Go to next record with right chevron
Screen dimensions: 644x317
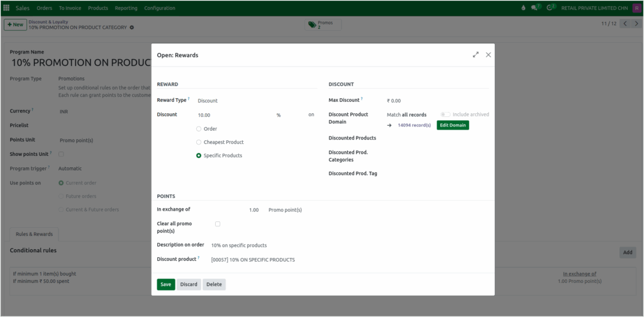(x=636, y=24)
